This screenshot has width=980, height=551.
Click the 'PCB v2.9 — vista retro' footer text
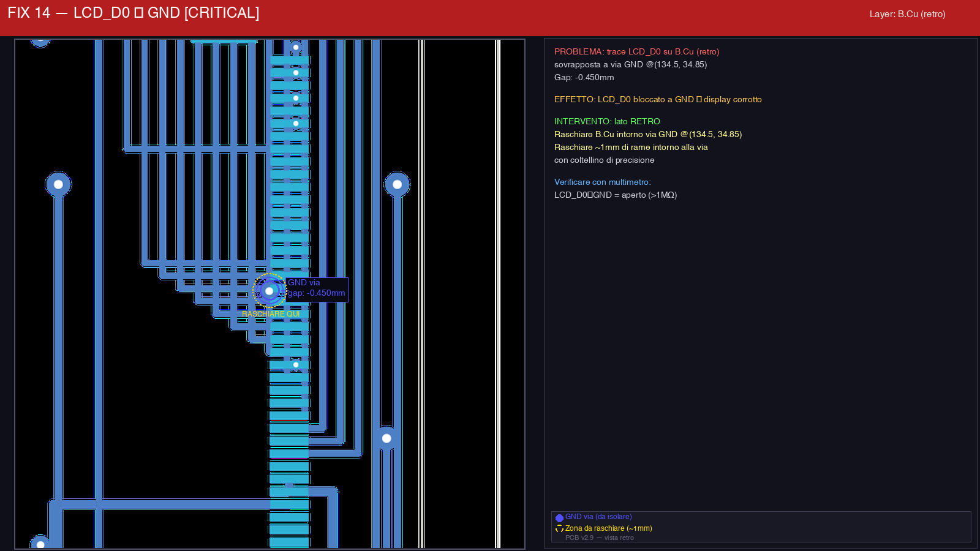[599, 538]
